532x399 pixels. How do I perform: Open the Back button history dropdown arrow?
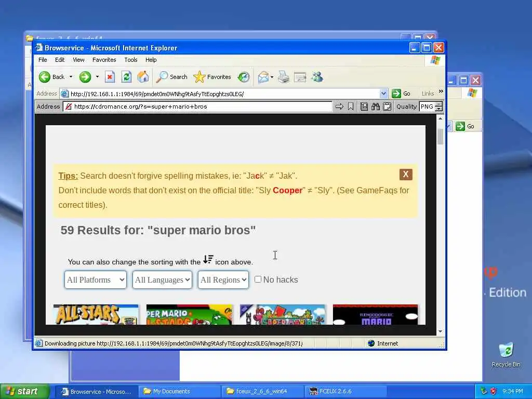(71, 77)
